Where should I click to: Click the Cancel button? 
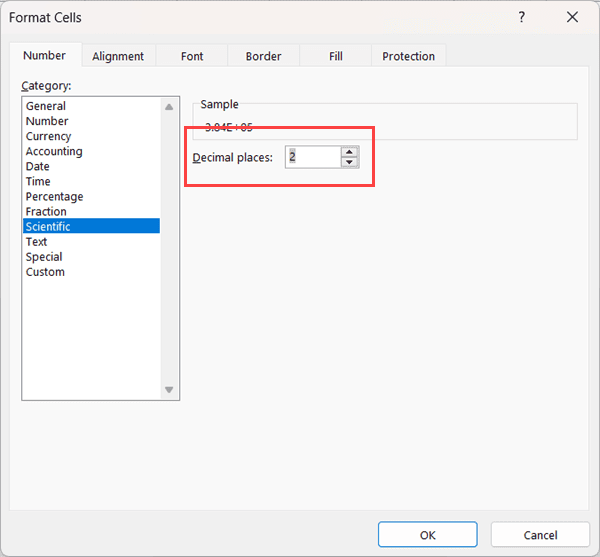click(540, 535)
